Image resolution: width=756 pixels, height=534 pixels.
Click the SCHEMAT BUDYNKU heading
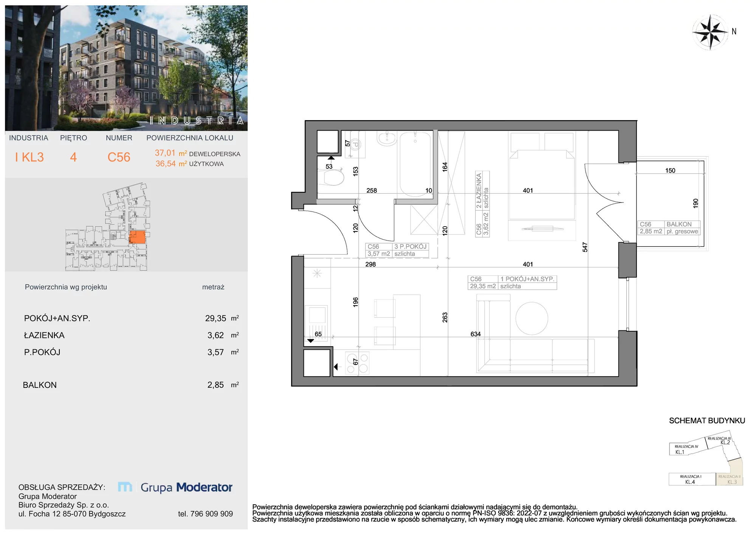pos(707,421)
